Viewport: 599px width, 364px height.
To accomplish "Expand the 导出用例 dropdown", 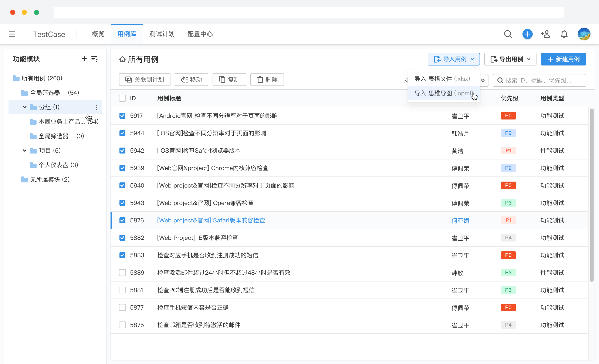I will point(510,59).
